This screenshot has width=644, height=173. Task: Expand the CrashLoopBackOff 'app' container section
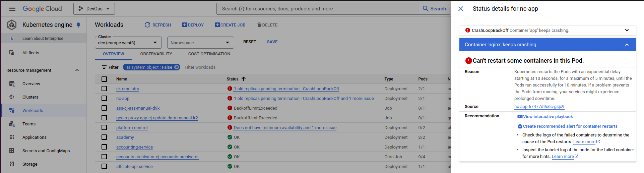coord(627,30)
